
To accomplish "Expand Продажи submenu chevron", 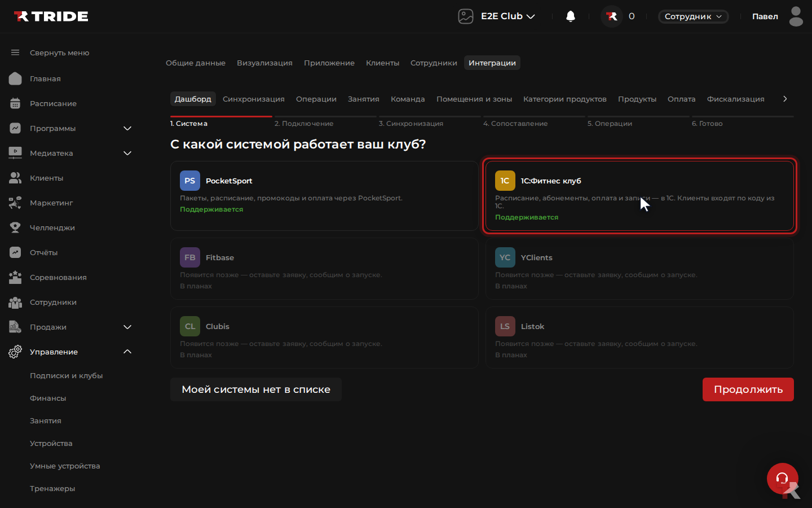I will click(127, 327).
